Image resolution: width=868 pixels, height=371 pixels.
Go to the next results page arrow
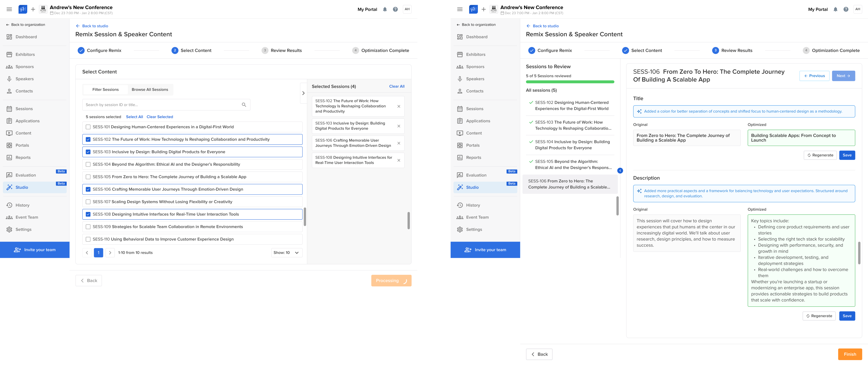pyautogui.click(x=110, y=253)
